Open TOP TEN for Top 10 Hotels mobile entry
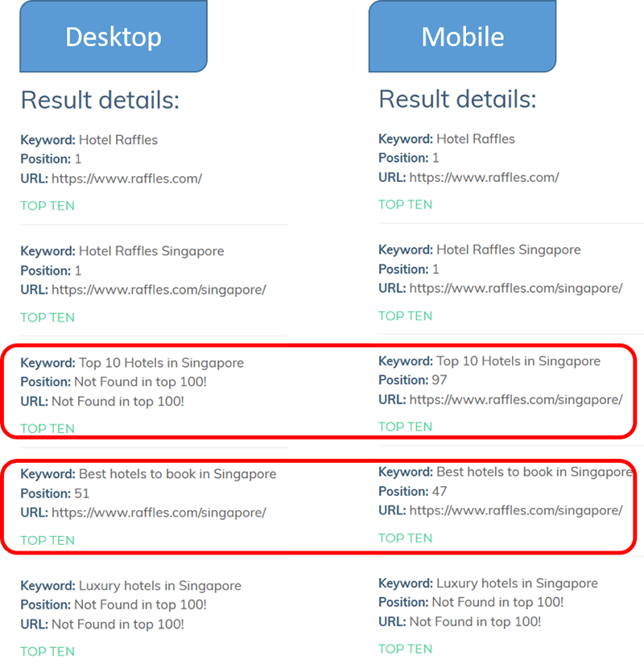644x668 pixels. click(x=405, y=427)
